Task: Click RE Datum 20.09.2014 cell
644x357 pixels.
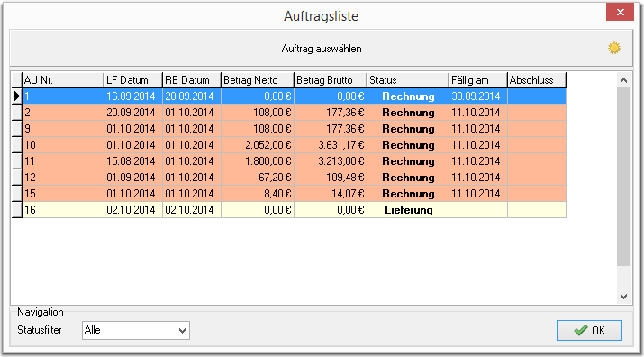Action: click(192, 96)
